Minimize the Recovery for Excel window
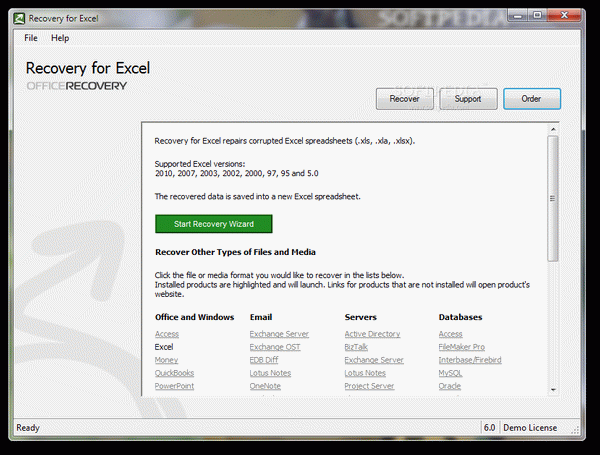The width and height of the screenshot is (600, 455). click(x=518, y=15)
